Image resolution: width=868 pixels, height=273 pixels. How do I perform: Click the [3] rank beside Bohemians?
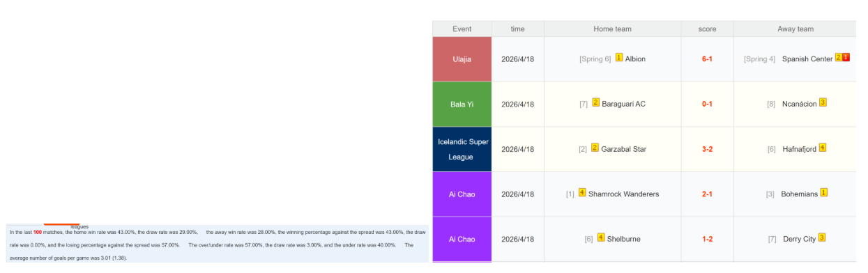(x=770, y=194)
